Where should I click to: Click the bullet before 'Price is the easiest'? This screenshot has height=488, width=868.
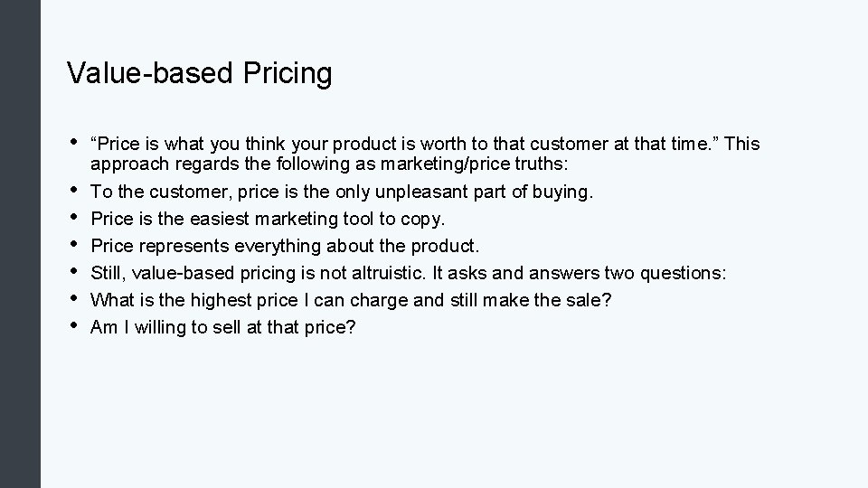click(x=73, y=217)
